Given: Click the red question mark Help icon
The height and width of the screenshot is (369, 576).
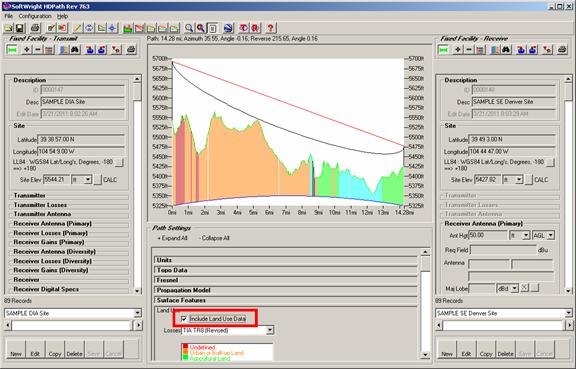Looking at the screenshot, I should (x=270, y=28).
